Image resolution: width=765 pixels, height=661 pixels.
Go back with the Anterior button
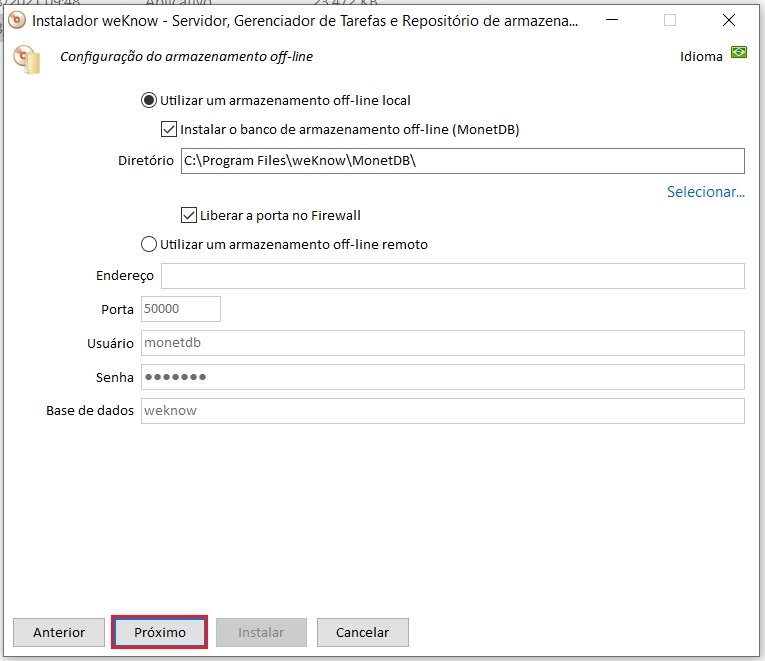click(x=59, y=632)
